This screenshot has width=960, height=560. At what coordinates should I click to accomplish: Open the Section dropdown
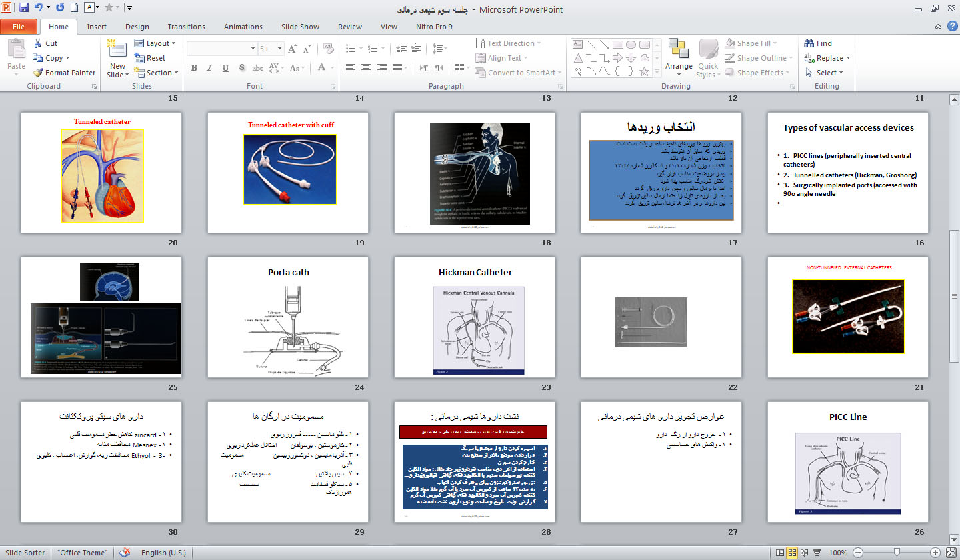click(x=155, y=73)
